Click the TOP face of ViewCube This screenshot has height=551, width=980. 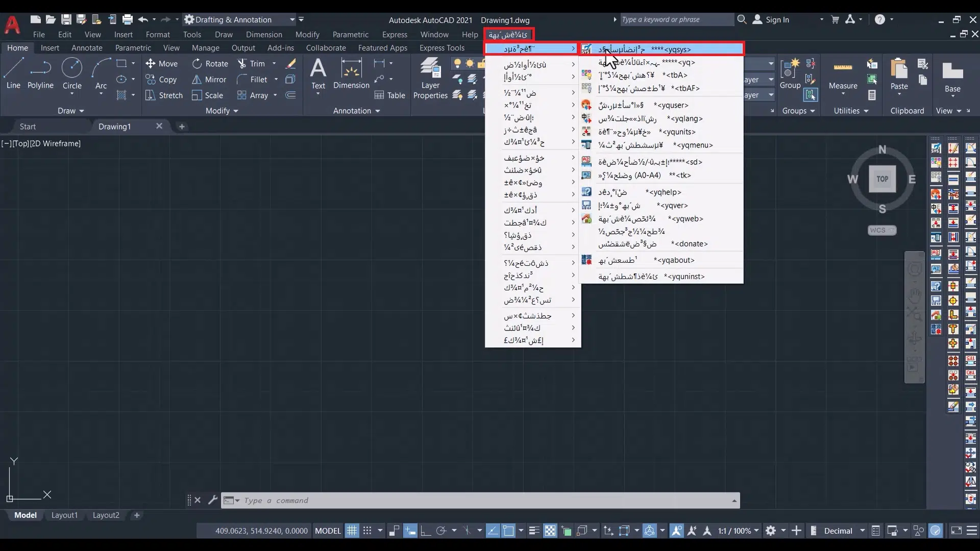pos(882,179)
